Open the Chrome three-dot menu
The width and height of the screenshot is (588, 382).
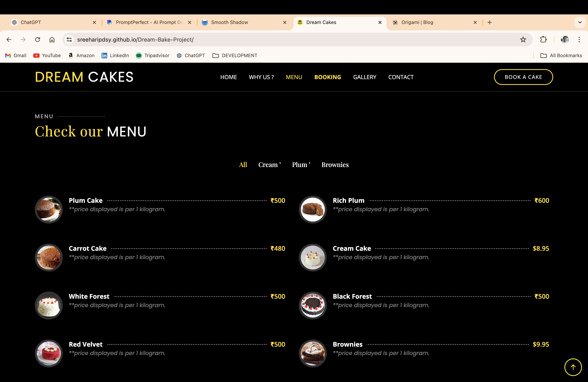[x=579, y=40]
